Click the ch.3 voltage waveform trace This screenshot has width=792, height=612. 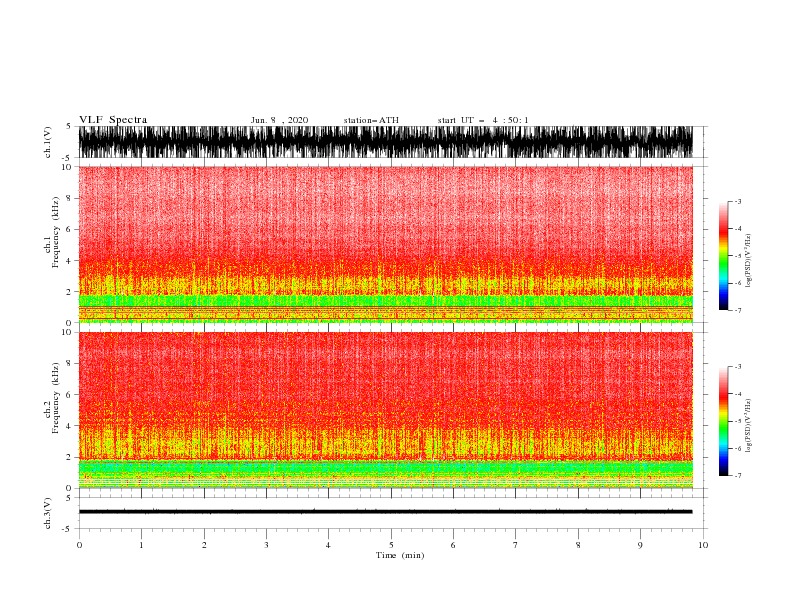[385, 512]
